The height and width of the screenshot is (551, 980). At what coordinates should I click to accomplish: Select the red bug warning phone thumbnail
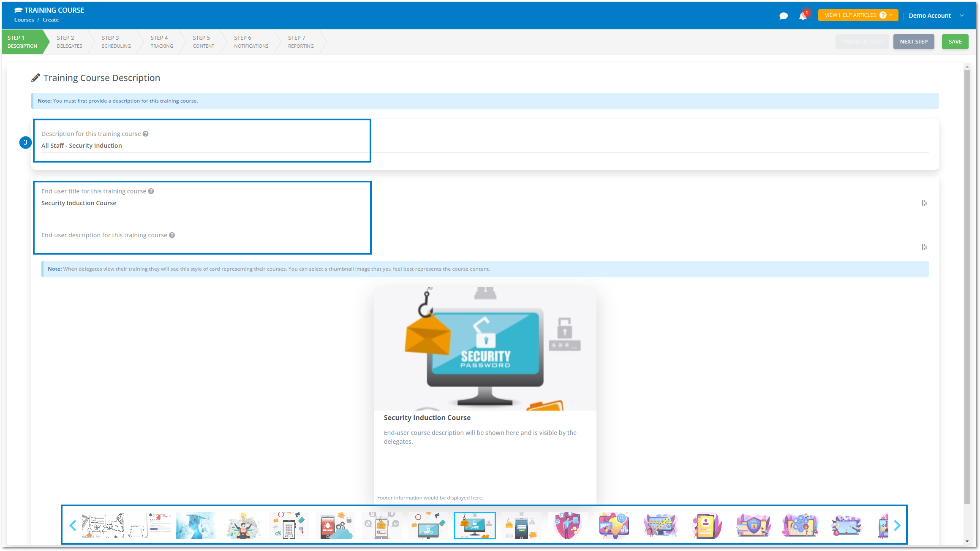click(335, 525)
